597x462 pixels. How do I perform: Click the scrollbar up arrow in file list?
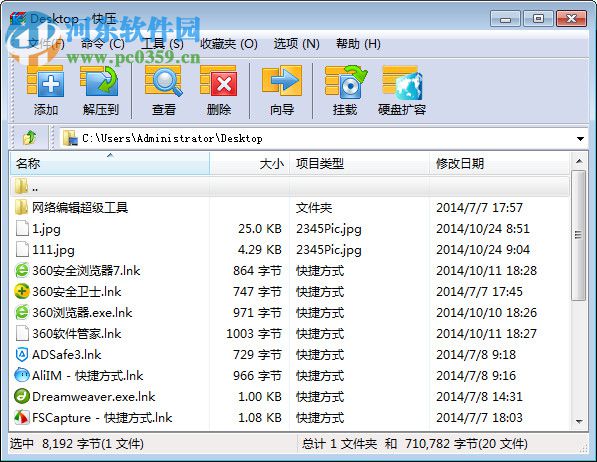579,161
